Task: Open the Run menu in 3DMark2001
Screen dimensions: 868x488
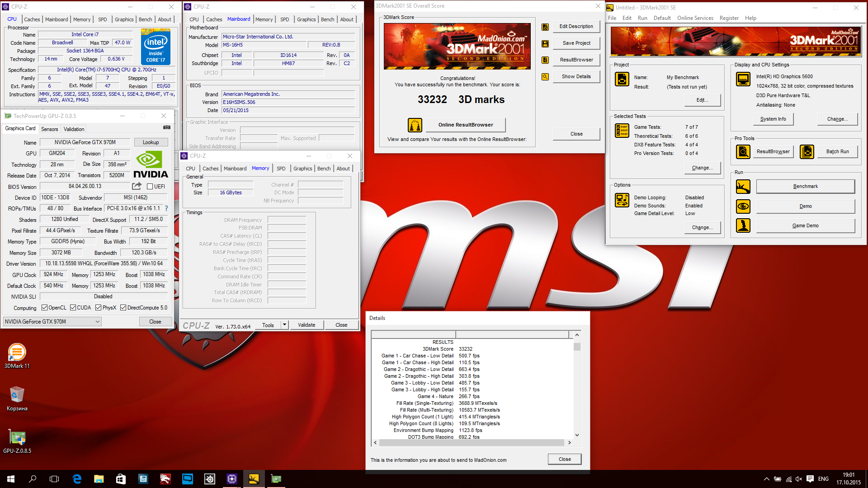Action: (x=642, y=18)
